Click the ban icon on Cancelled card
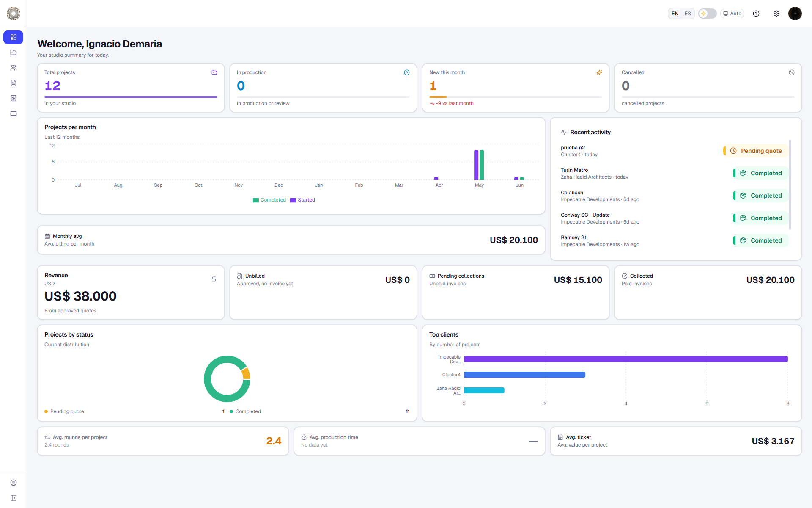Image resolution: width=812 pixels, height=508 pixels. (792, 72)
